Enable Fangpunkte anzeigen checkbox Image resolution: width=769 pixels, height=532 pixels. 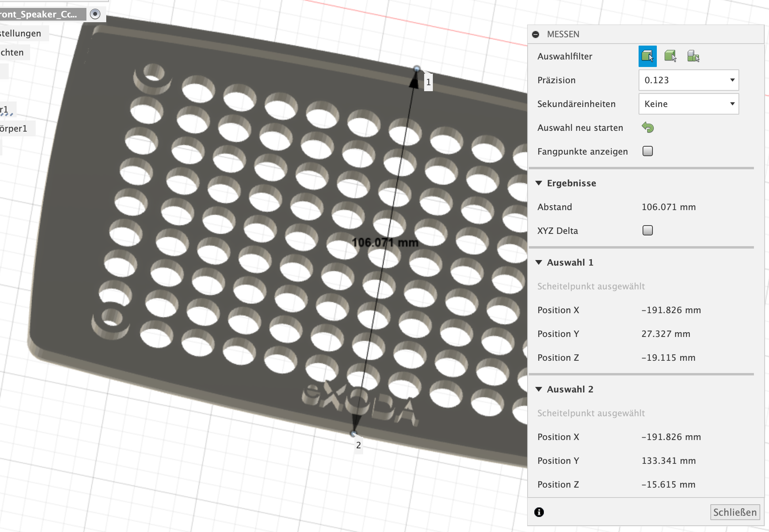click(648, 151)
